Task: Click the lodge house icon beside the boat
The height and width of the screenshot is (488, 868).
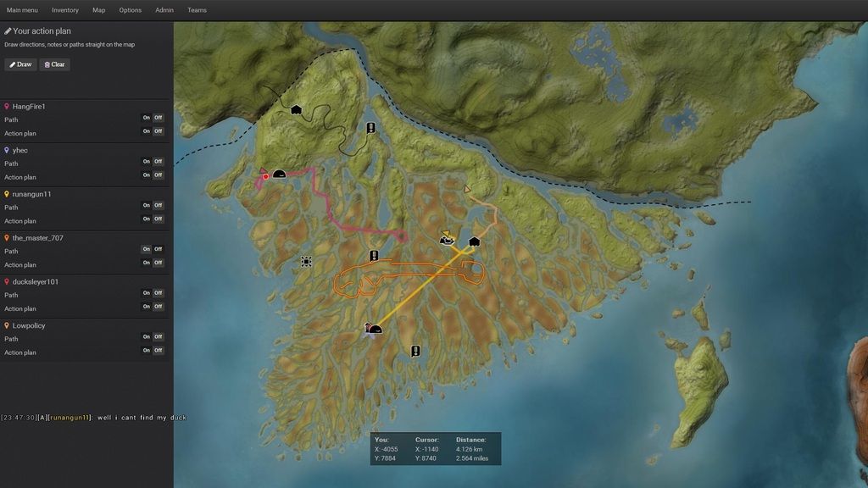Action: pos(474,241)
